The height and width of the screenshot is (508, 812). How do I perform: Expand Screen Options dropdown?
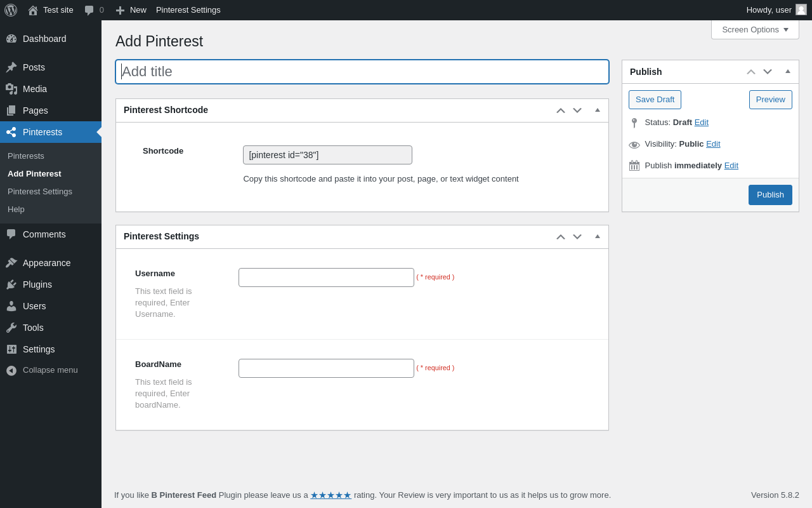coord(755,29)
